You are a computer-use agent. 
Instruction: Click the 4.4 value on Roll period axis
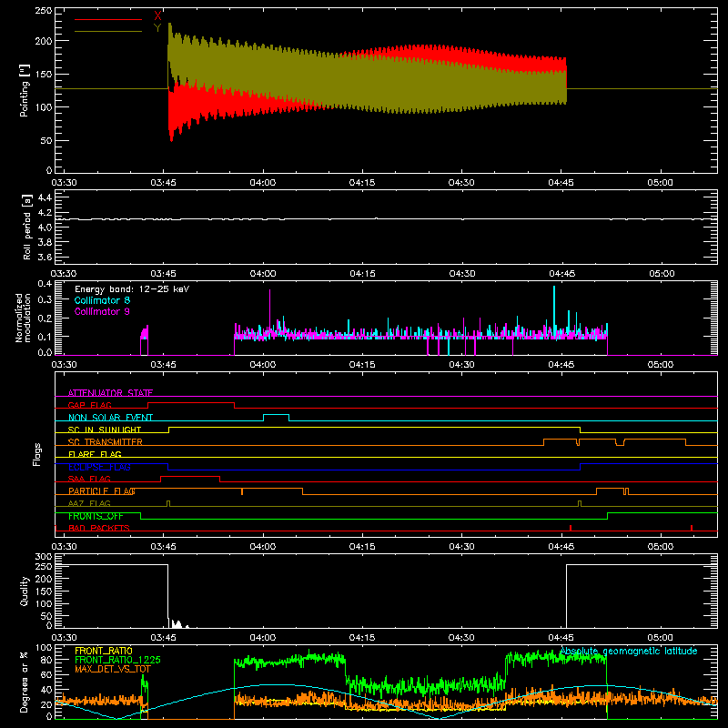point(45,197)
